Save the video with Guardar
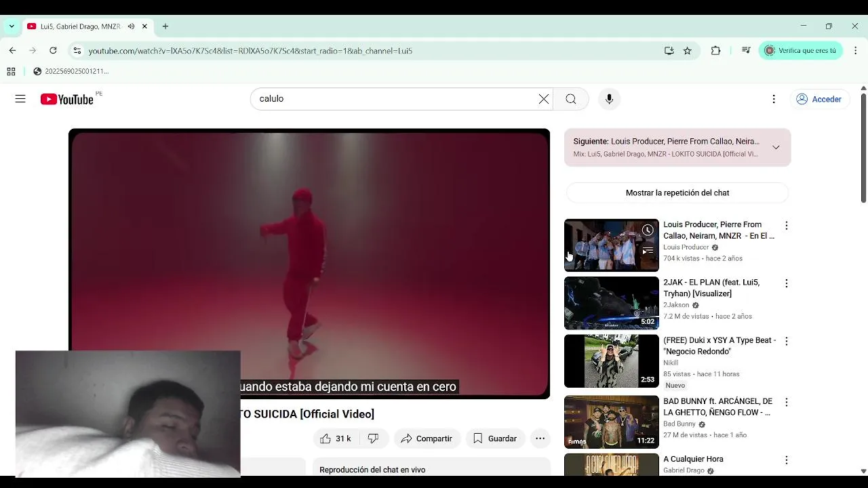The width and height of the screenshot is (868, 488). coord(495,439)
